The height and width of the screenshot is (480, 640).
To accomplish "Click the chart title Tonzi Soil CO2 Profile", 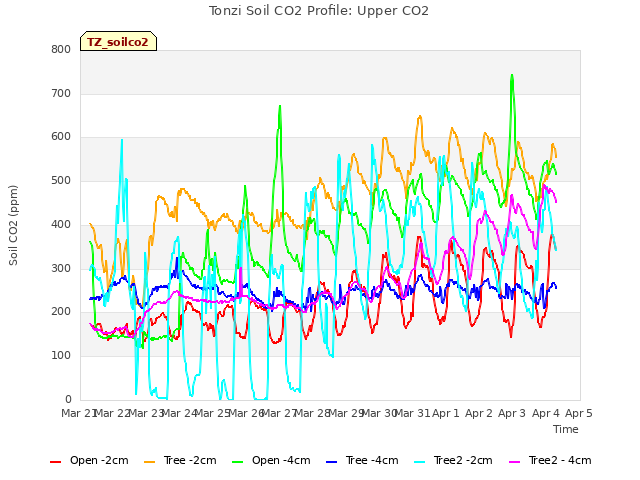I will point(319,11).
